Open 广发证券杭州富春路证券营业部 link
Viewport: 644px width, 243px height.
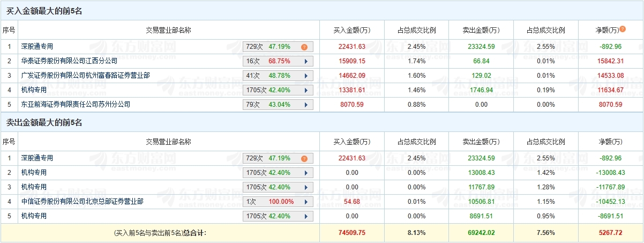click(x=85, y=76)
